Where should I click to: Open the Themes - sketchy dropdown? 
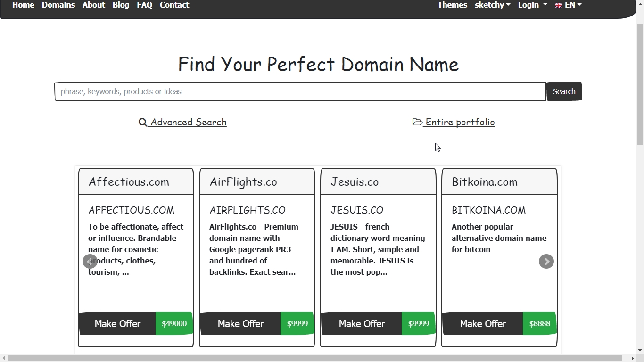(x=474, y=5)
